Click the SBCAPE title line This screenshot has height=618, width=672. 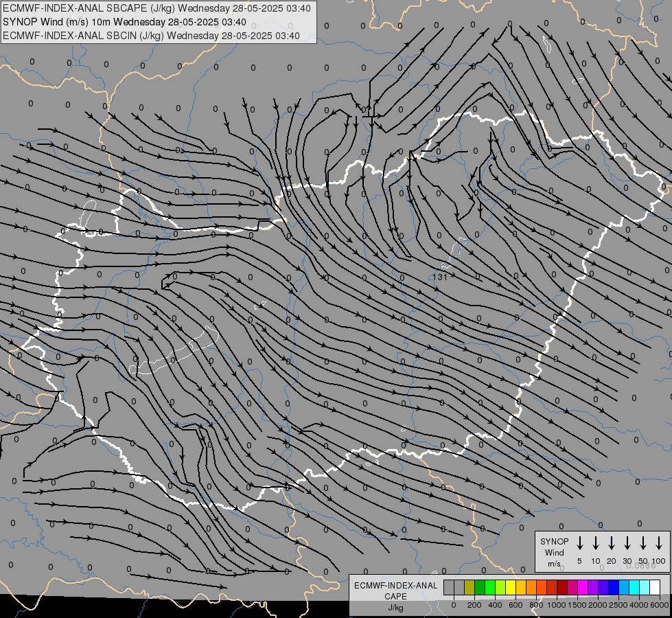[157, 8]
